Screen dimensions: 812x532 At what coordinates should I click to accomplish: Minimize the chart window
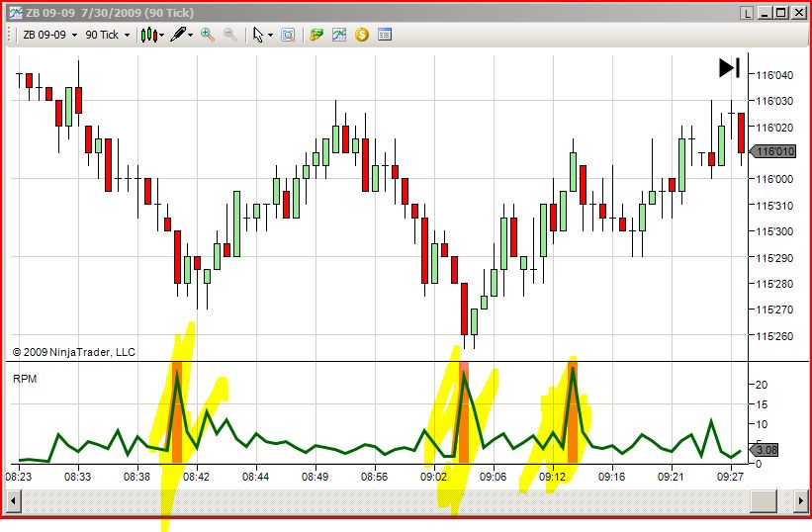[x=765, y=13]
